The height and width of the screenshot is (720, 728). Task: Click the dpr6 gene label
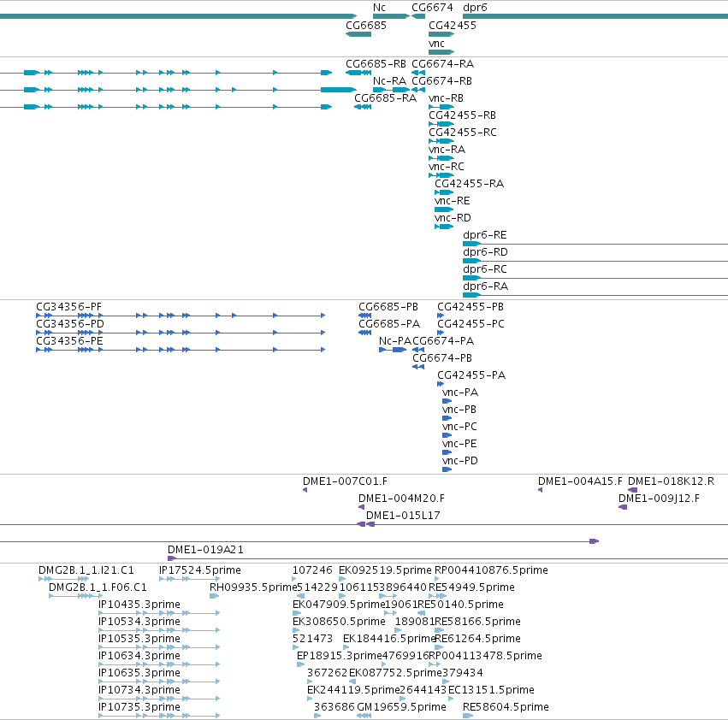tap(475, 8)
